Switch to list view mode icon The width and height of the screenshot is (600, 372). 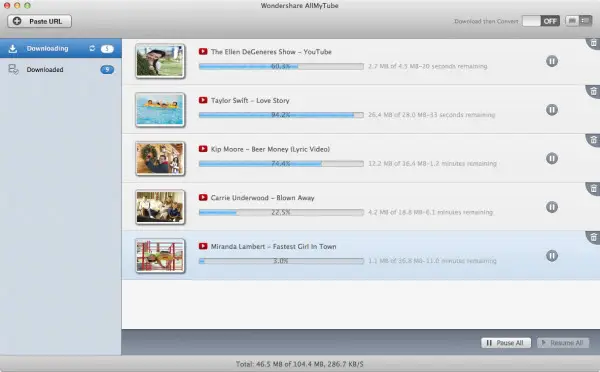tap(585, 21)
